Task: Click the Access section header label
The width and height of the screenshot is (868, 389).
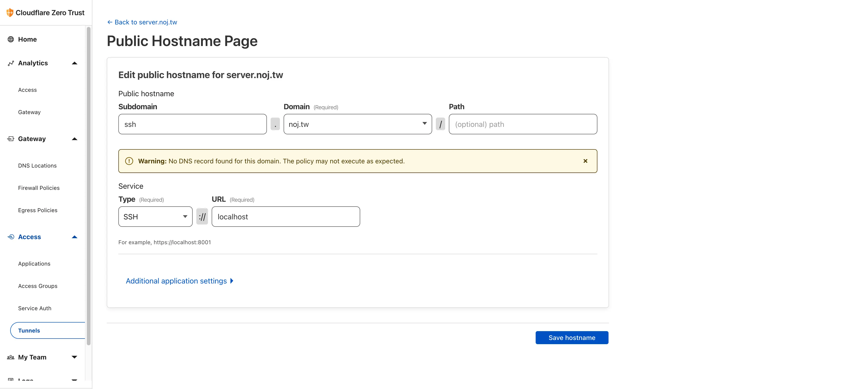Action: pos(30,237)
